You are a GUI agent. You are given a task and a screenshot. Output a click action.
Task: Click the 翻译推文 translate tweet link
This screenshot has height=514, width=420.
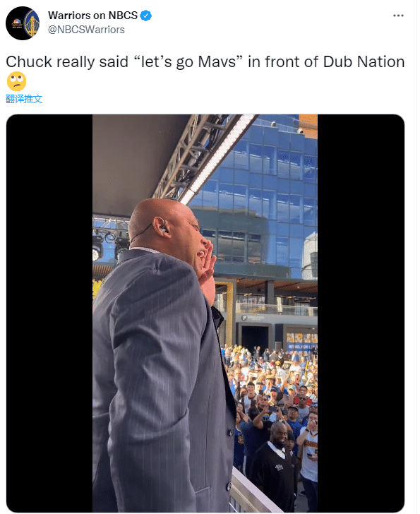(x=24, y=99)
